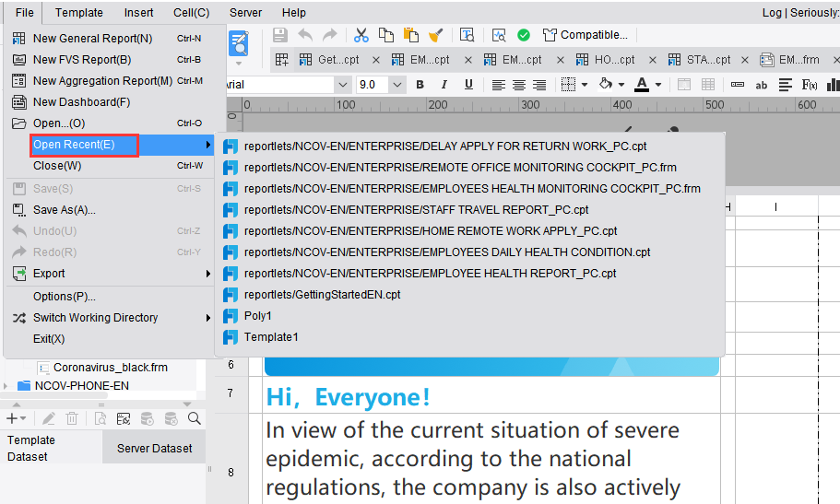This screenshot has width=840, height=504.
Task: Click the merge cells icon
Action: (684, 85)
